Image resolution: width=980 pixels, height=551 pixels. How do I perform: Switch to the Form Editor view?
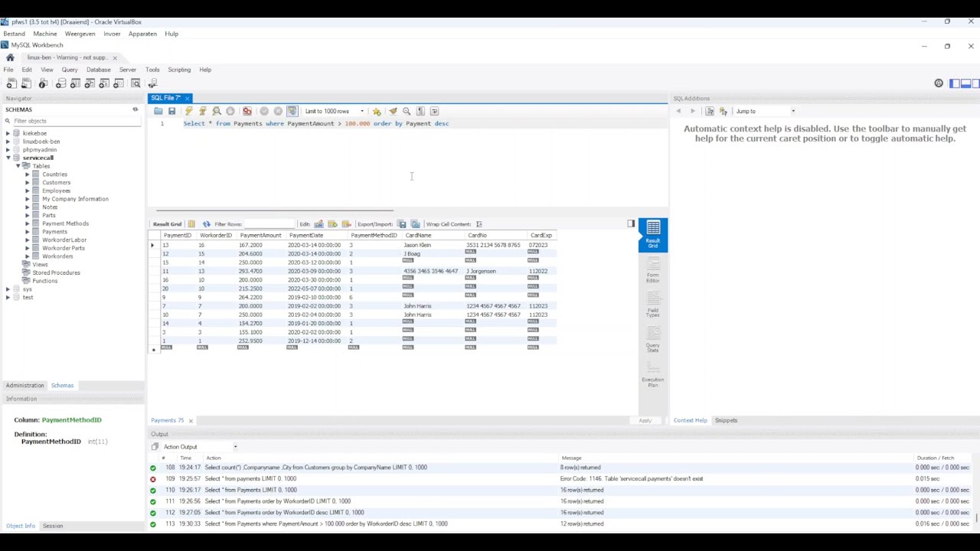click(x=653, y=269)
